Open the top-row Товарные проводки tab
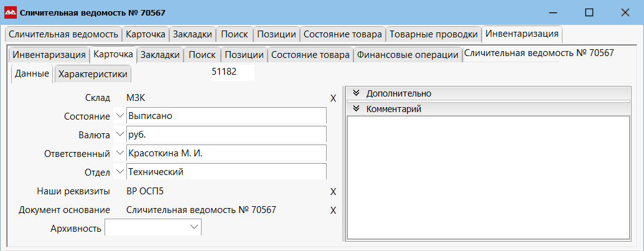The height and width of the screenshot is (251, 644). coord(434,34)
